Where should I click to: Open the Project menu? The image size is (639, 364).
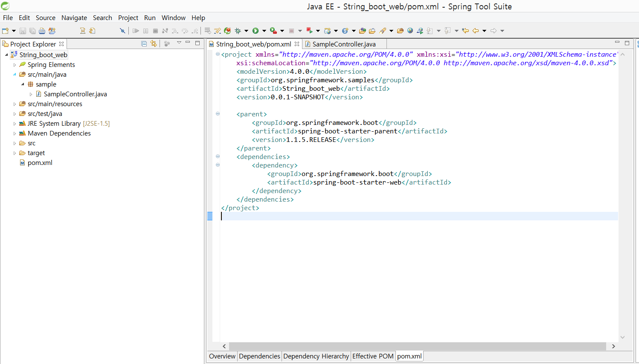128,18
